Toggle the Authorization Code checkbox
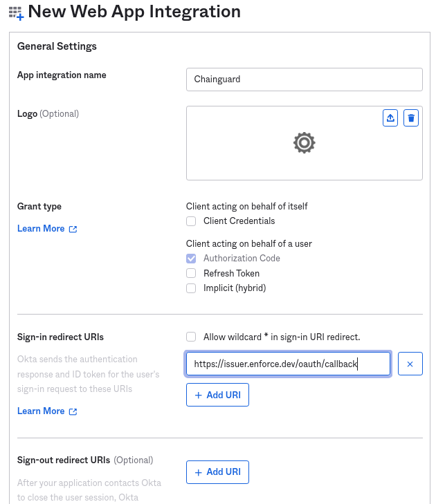This screenshot has width=445, height=504. 191,259
